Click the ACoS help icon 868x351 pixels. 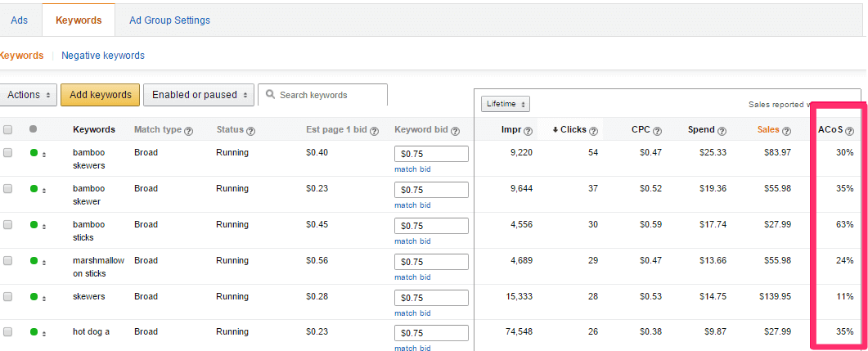(x=850, y=131)
